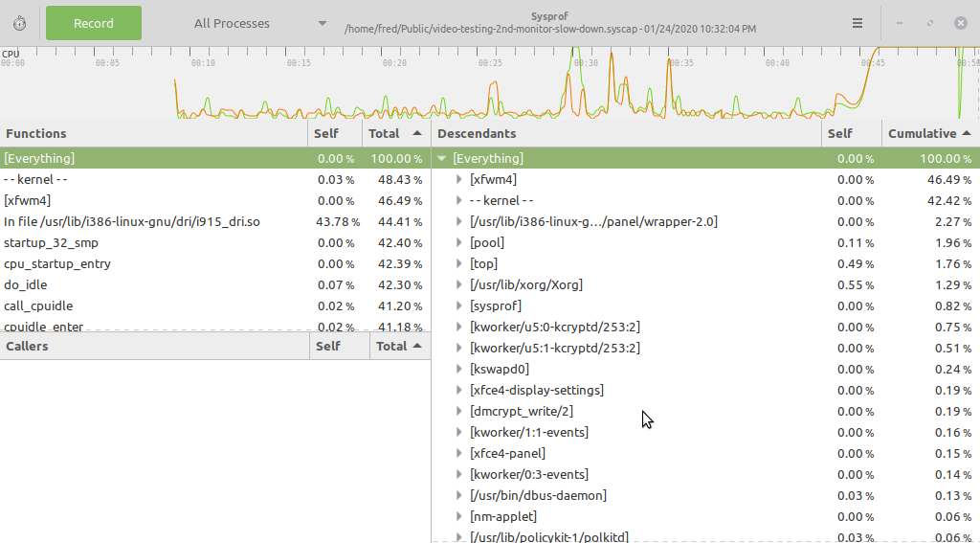Expand the [kswapd0] descendant row
This screenshot has height=543, width=980.
(x=458, y=370)
